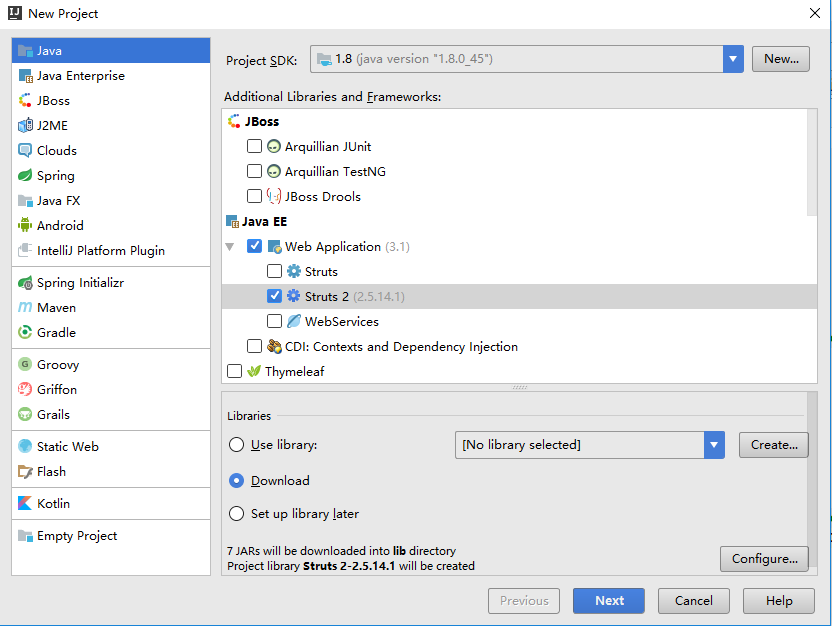Screen dimensions: 832x626
Task: Enable the Arquillian TestNG checkbox
Action: (x=254, y=171)
